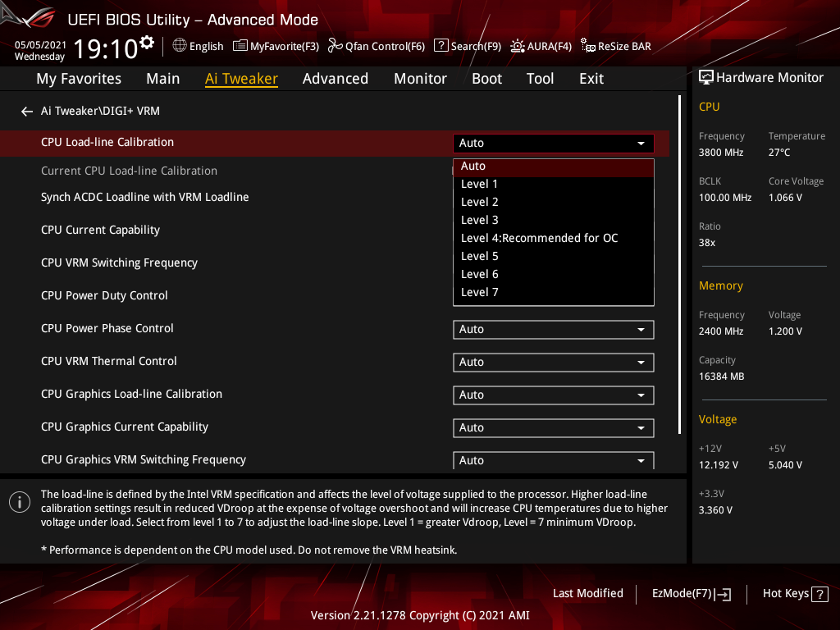Pick Level 4:Recommended for OC
The height and width of the screenshot is (630, 840).
(x=554, y=239)
